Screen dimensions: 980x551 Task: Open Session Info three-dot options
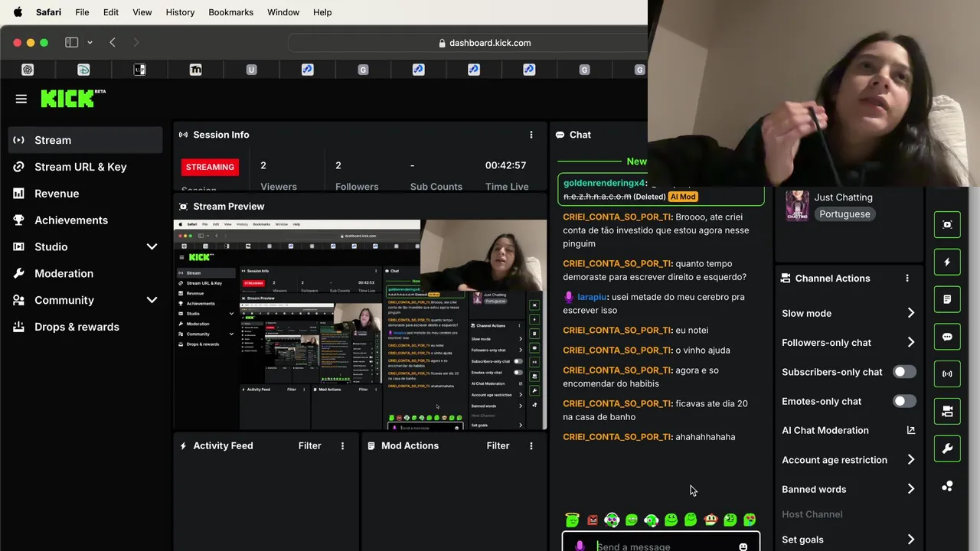click(531, 135)
